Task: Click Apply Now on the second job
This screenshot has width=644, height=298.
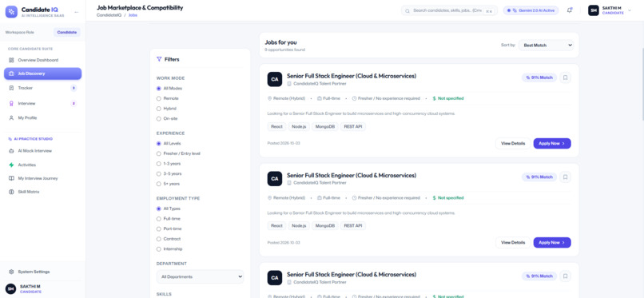Action: click(552, 243)
